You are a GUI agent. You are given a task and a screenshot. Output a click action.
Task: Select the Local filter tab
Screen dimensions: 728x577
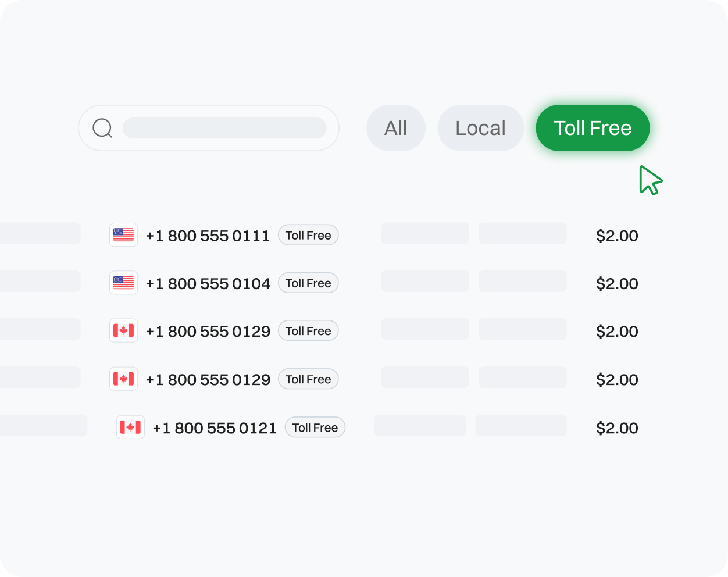(x=480, y=128)
